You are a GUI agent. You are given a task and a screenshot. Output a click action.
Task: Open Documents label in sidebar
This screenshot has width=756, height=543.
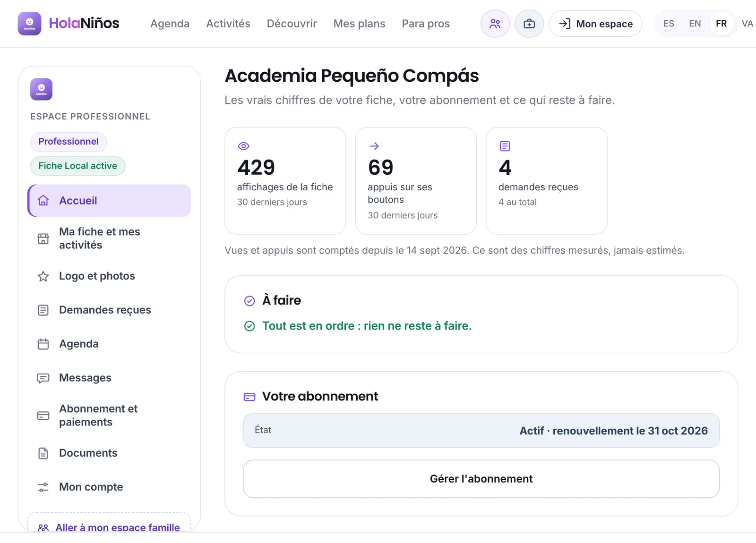point(88,453)
